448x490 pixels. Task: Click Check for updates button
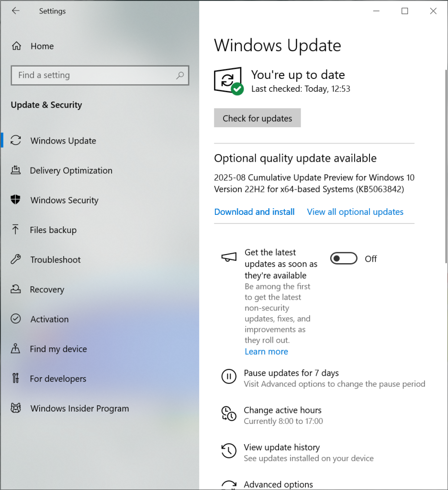pyautogui.click(x=258, y=118)
